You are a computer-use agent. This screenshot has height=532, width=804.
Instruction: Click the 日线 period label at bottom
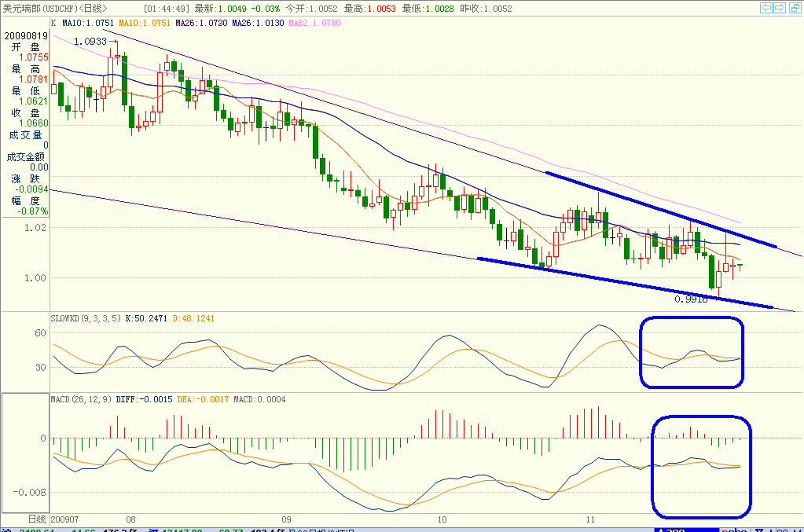pos(38,519)
